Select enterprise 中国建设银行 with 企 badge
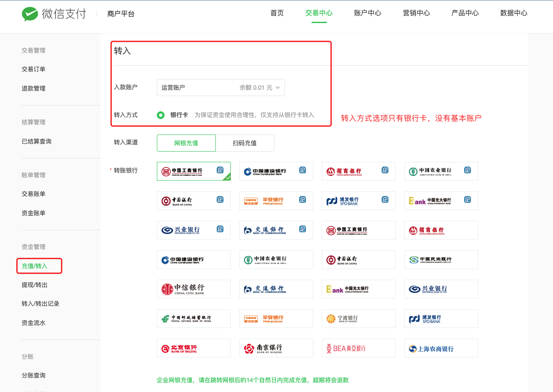This screenshot has height=392, width=553. pyautogui.click(x=276, y=171)
